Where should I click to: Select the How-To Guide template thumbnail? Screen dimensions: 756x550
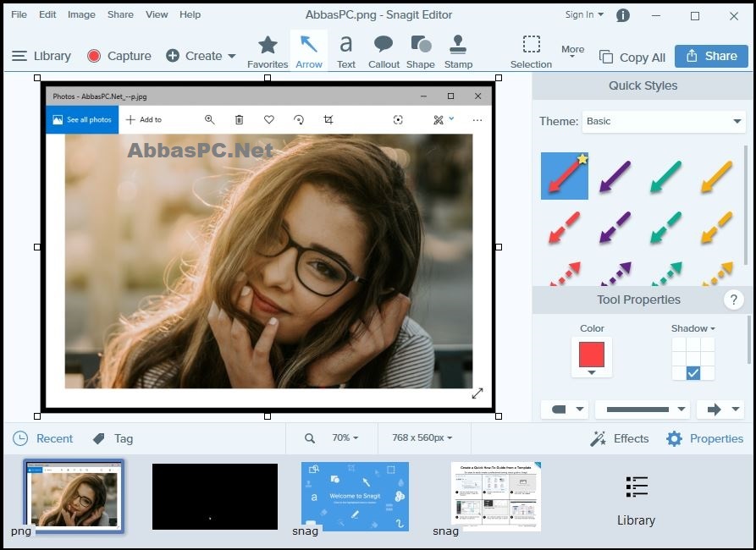click(x=495, y=497)
